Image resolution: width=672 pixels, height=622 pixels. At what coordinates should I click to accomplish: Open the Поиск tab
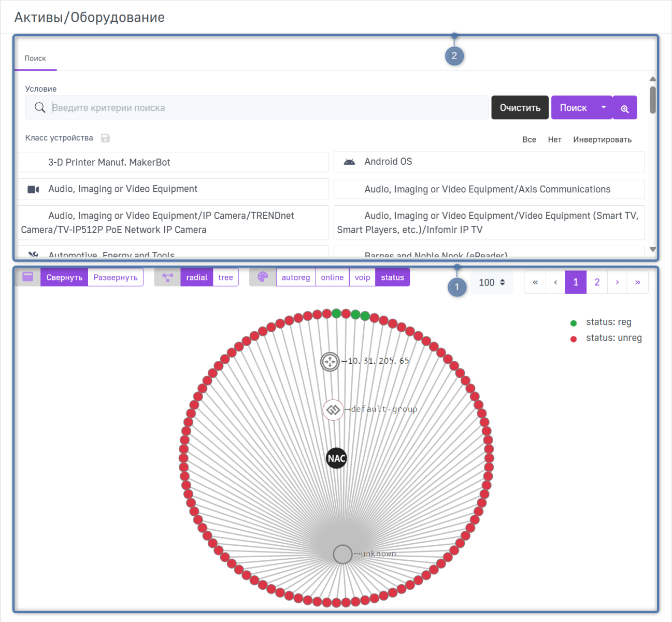coord(35,59)
